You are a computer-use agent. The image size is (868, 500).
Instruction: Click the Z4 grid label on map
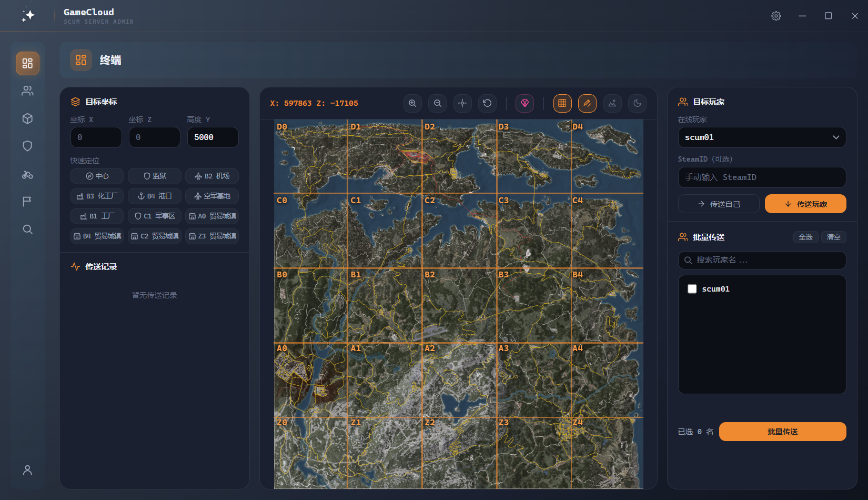578,423
